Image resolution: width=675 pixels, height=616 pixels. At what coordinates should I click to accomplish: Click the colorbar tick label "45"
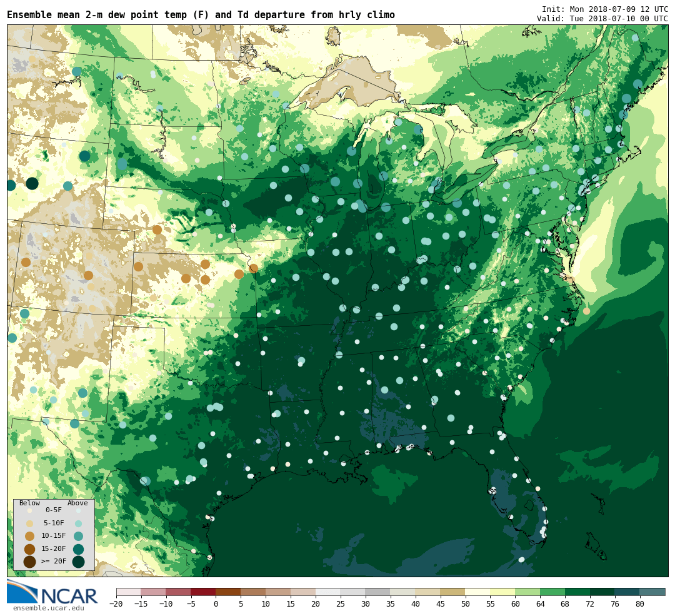pyautogui.click(x=441, y=604)
